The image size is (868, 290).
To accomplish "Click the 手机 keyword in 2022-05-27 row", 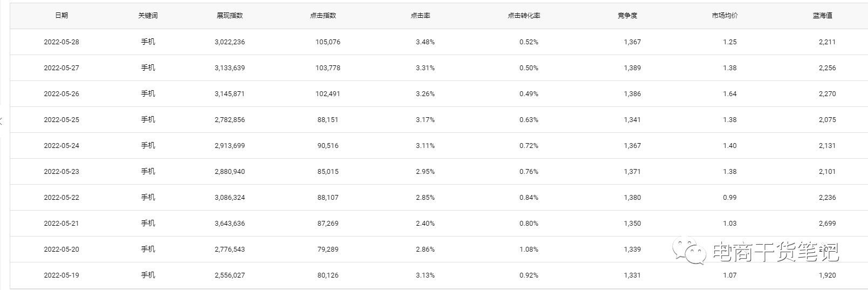I will [x=148, y=68].
